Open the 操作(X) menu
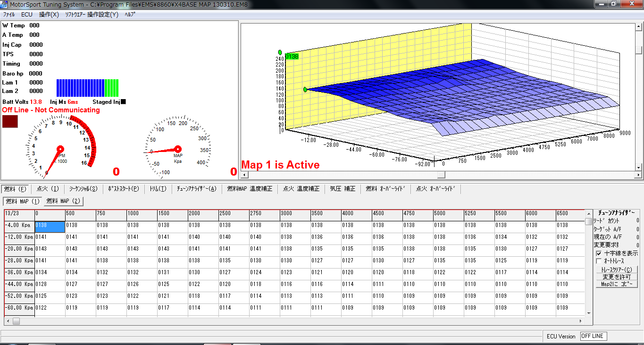Viewport: 644px width, 345px height. click(x=49, y=15)
